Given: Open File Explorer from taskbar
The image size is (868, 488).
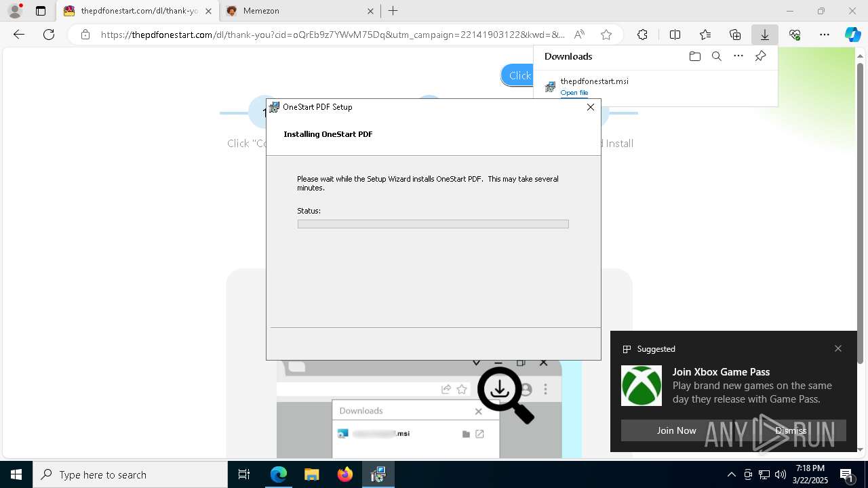Looking at the screenshot, I should pyautogui.click(x=311, y=474).
